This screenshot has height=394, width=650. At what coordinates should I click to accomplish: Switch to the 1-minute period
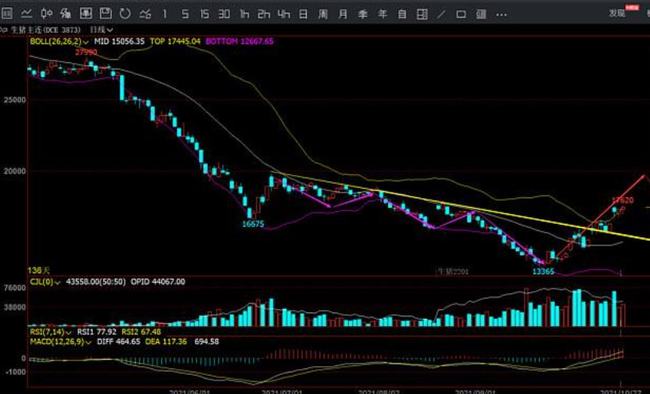pyautogui.click(x=165, y=14)
